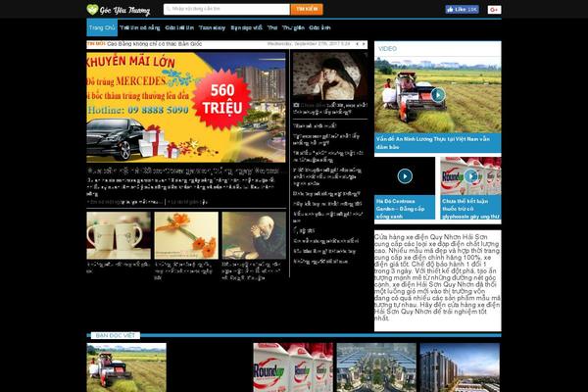
Task: Click the Facebook Like button
Action: tap(462, 9)
